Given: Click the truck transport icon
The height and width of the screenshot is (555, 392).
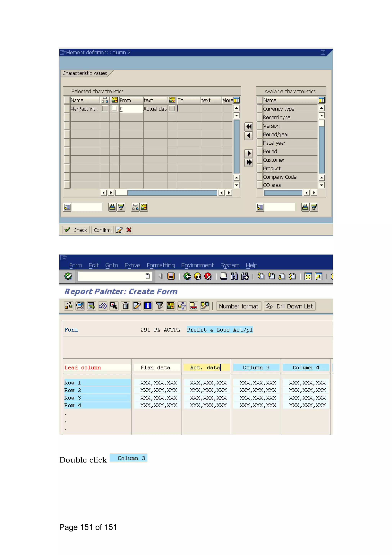Looking at the screenshot, I should coord(193,306).
